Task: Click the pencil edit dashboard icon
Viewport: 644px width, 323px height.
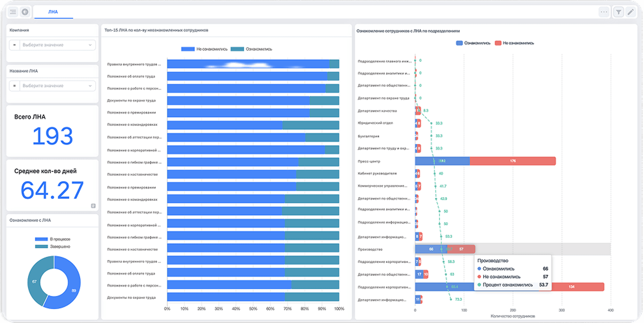Action: pos(631,12)
